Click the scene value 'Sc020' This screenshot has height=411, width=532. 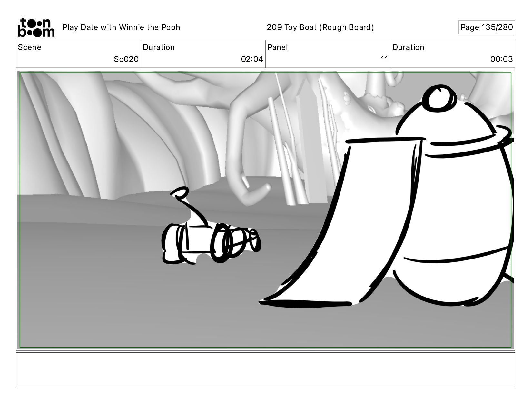tap(126, 59)
